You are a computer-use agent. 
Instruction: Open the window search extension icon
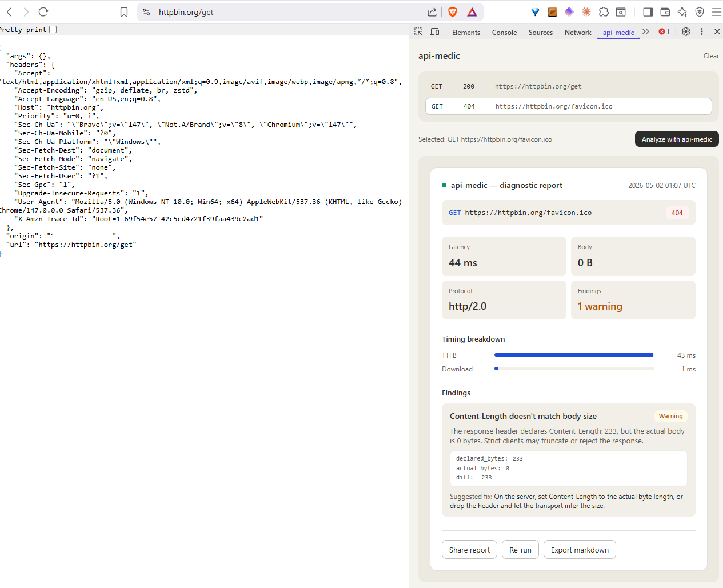(x=621, y=12)
